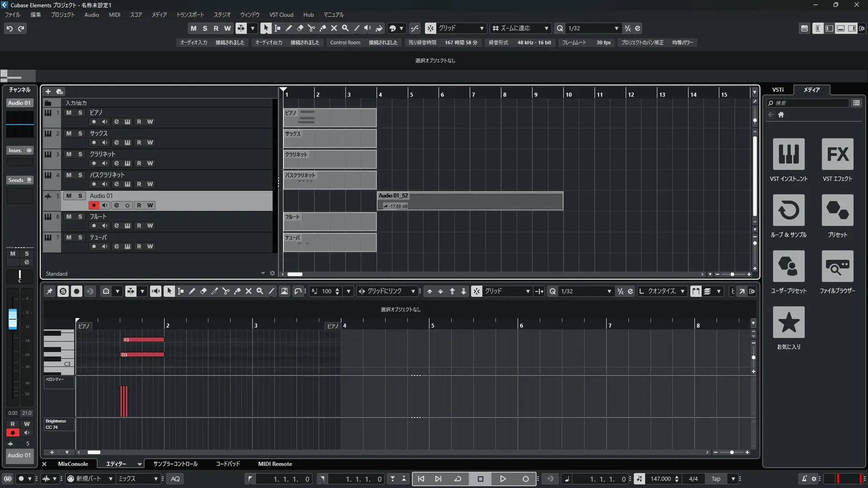Click the Add Track plus icon
Screen dimensions: 868x488
[x=48, y=91]
